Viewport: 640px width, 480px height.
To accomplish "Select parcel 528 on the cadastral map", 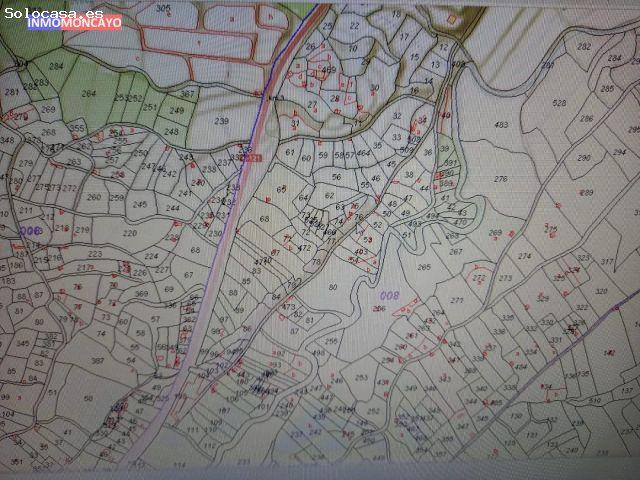I will (559, 103).
